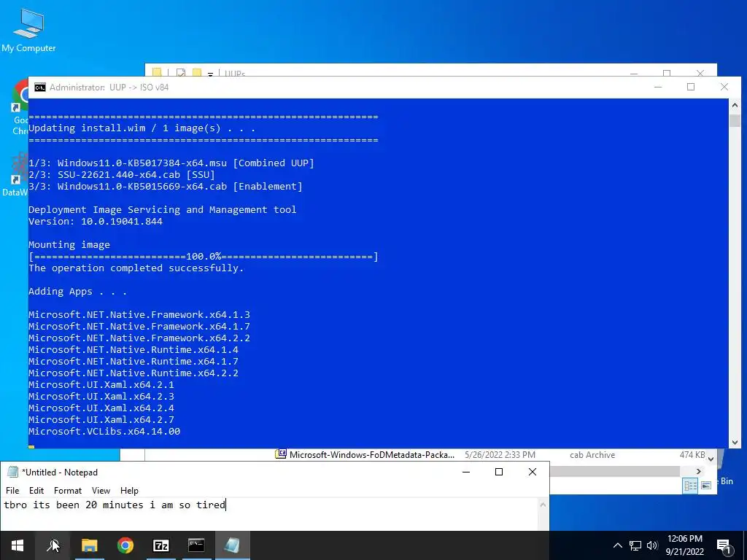Close the Administrator UUP console window
This screenshot has width=747, height=560.
pyautogui.click(x=724, y=87)
